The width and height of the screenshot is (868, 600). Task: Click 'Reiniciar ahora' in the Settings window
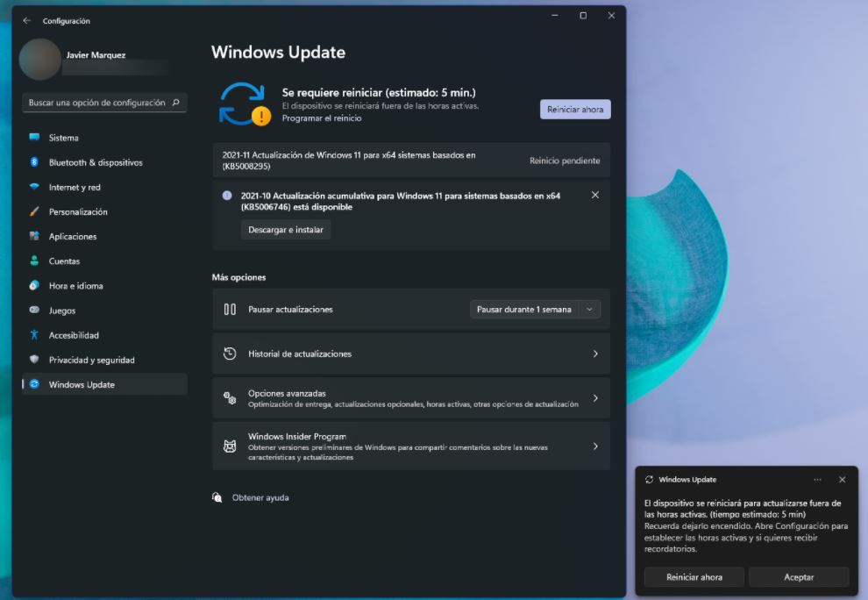[x=575, y=109]
